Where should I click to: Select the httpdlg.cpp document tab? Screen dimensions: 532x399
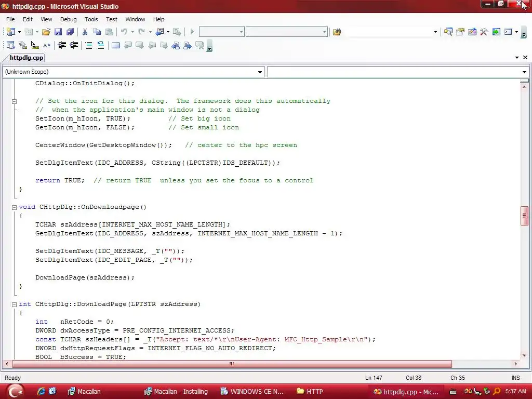[26, 57]
